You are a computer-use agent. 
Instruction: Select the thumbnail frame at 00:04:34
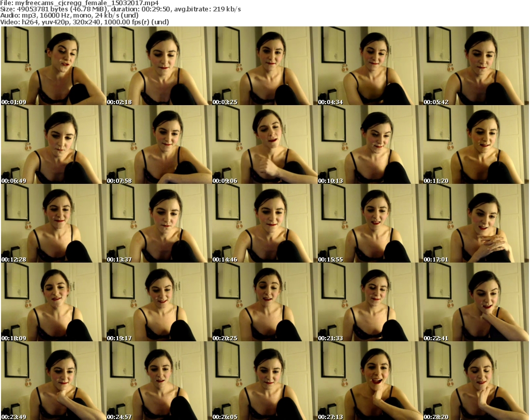(x=370, y=66)
